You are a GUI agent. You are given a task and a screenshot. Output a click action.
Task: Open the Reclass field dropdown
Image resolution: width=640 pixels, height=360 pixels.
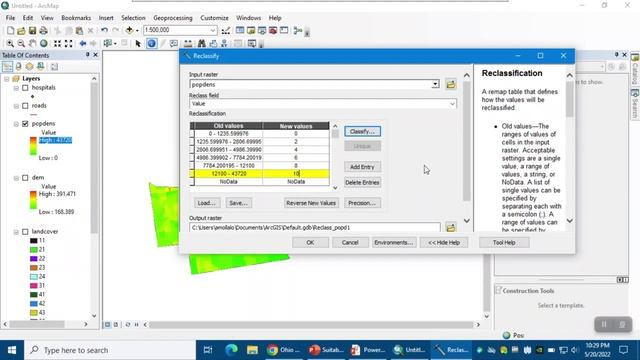(452, 104)
